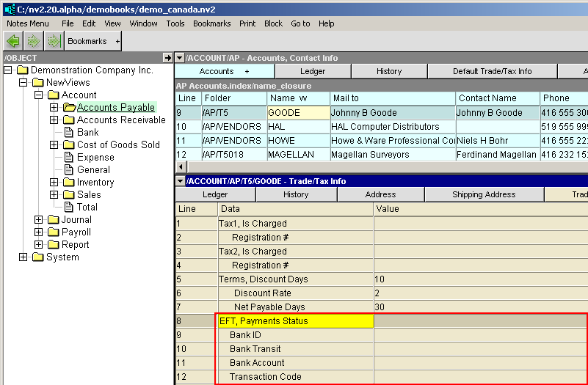Expand the Accounts Receivable tree node
Screen dimensions: 588x385
54,120
